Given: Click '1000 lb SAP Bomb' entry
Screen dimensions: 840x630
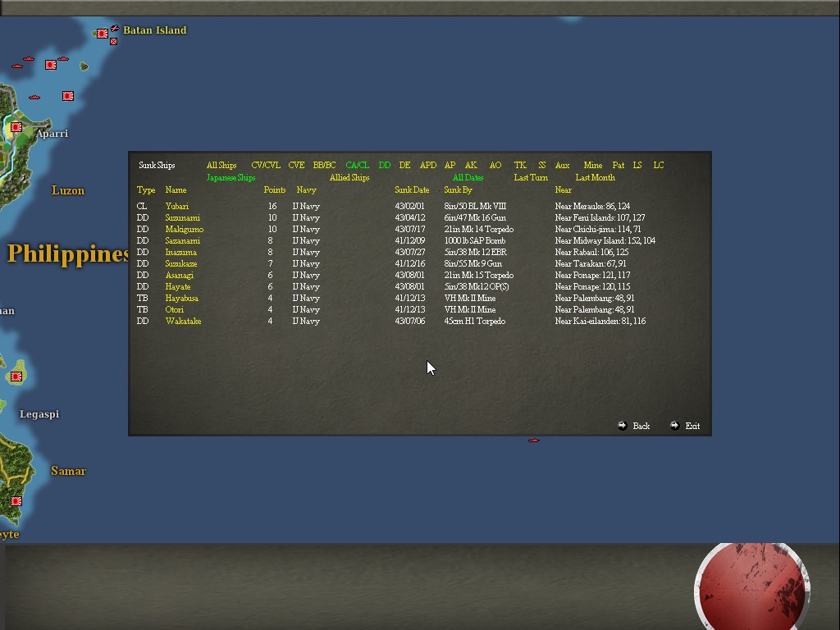Looking at the screenshot, I should point(475,240).
